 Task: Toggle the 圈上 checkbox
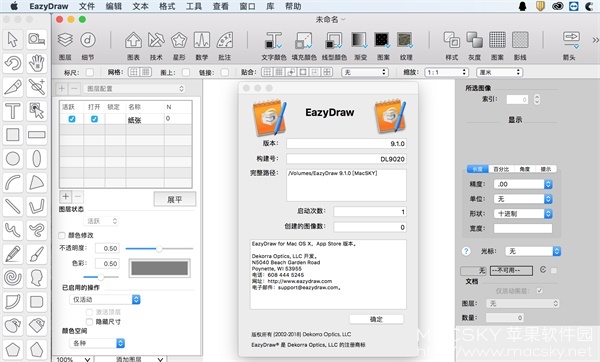click(186, 72)
